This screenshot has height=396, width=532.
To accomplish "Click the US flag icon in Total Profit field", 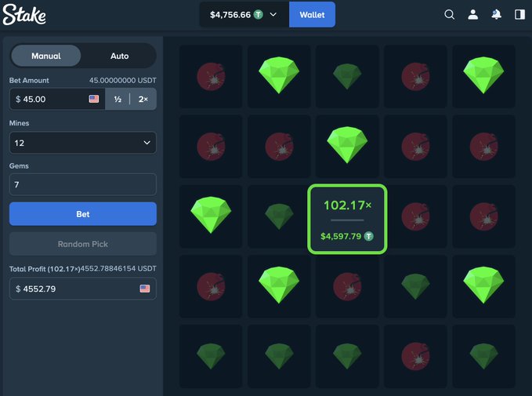I will [x=144, y=289].
